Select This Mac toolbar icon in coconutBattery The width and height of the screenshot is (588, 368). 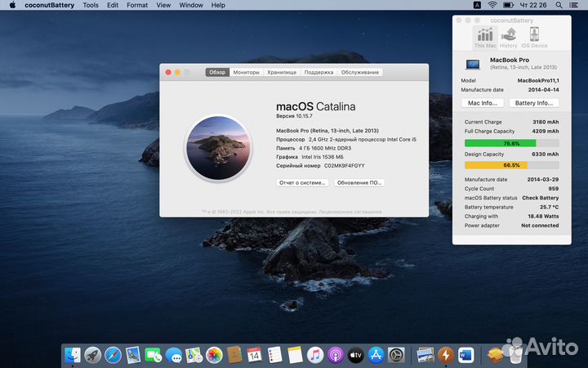[485, 38]
